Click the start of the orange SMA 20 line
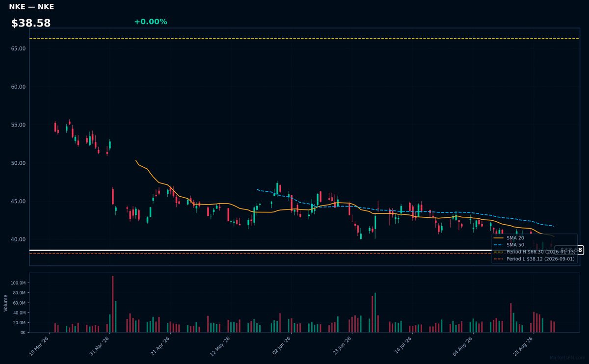The image size is (589, 364). [x=136, y=160]
